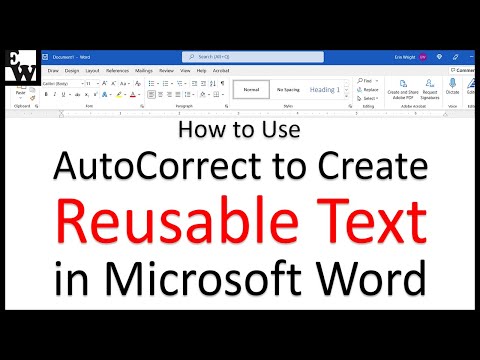Click the Text Effects icon
This screenshot has height=360, width=480.
click(105, 95)
